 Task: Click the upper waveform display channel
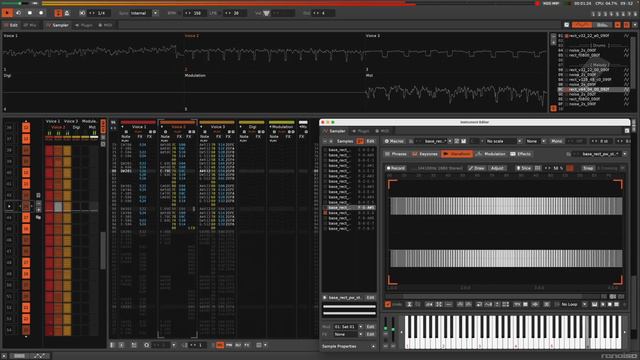click(506, 206)
